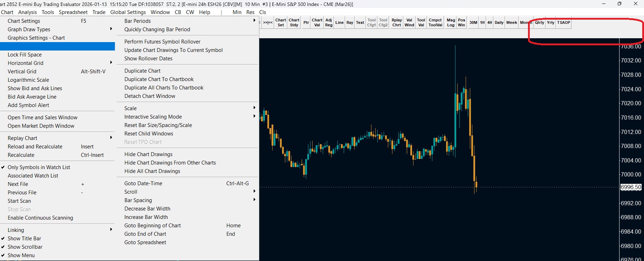Select Hide All Chart Drawings

[187, 171]
